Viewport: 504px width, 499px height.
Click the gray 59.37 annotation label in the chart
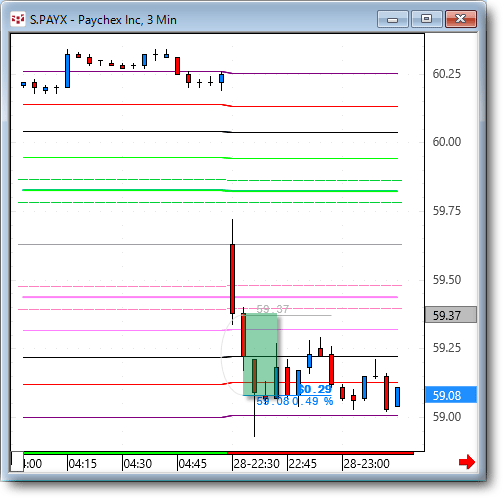[x=273, y=309]
